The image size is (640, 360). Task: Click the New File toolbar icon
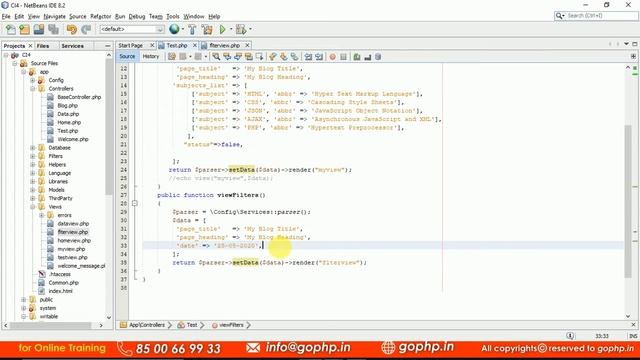coord(11,29)
